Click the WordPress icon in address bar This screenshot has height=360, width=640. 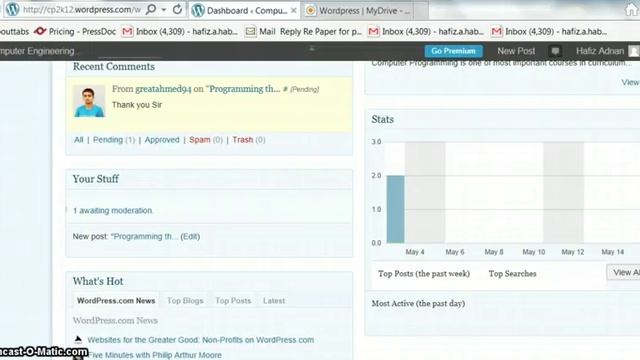click(12, 9)
